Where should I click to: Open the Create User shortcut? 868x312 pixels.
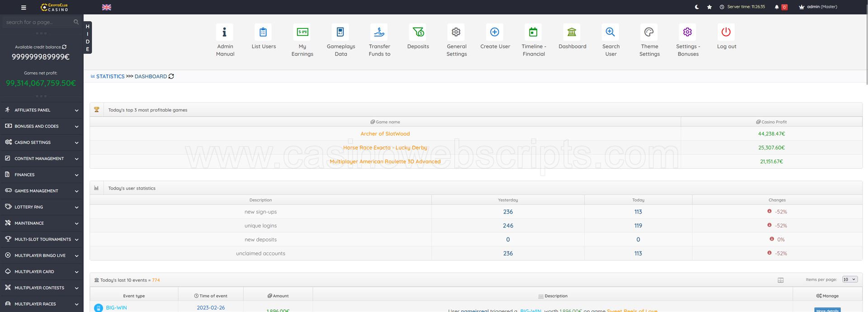(x=495, y=37)
